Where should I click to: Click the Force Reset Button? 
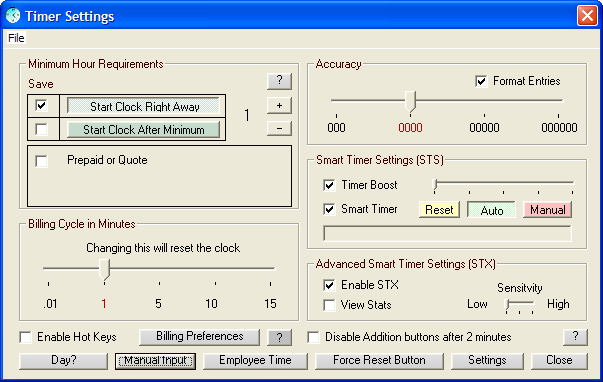tap(379, 361)
